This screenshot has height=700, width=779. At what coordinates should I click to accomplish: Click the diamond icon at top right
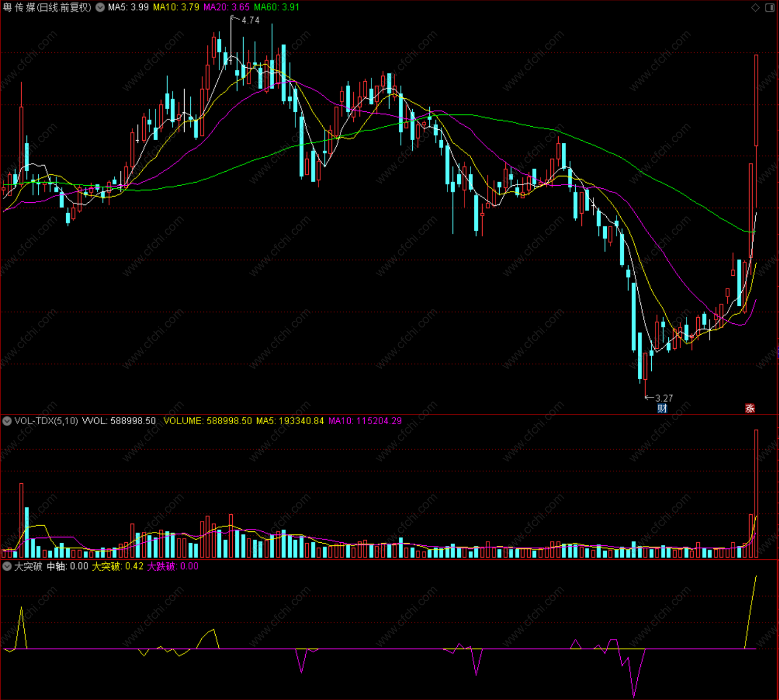(756, 7)
